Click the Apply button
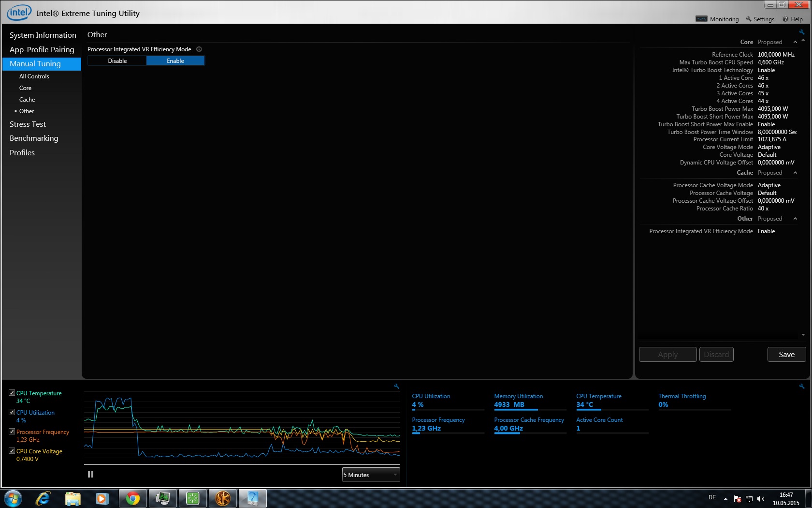Viewport: 812px width, 508px height. (668, 355)
